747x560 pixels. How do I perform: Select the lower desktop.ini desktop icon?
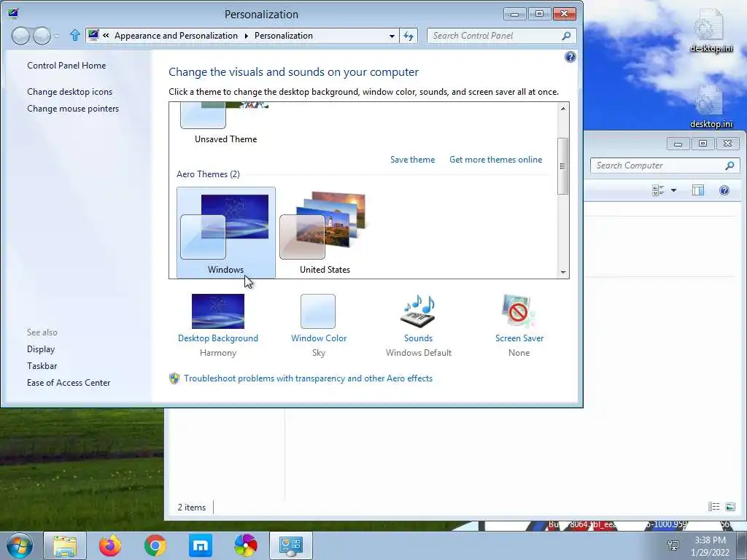point(711,106)
